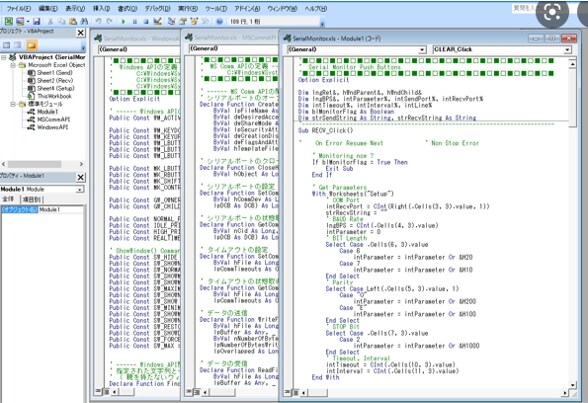Image resolution: width=588 pixels, height=403 pixels.
Task: Click the toolbar options overflow arrow
Action: pyautogui.click(x=322, y=24)
